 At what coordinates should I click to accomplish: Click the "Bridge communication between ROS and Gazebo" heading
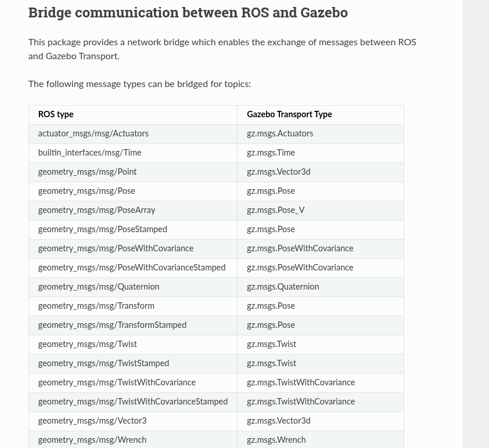coord(188,12)
